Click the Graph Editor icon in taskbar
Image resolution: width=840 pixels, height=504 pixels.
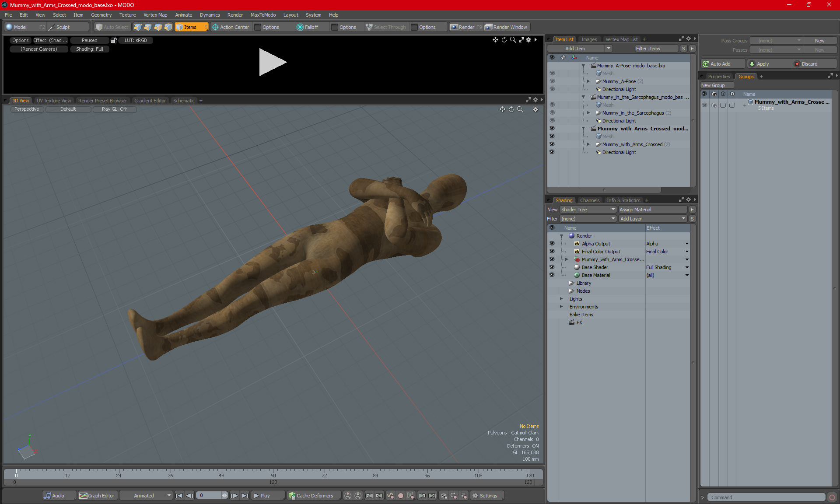point(84,496)
